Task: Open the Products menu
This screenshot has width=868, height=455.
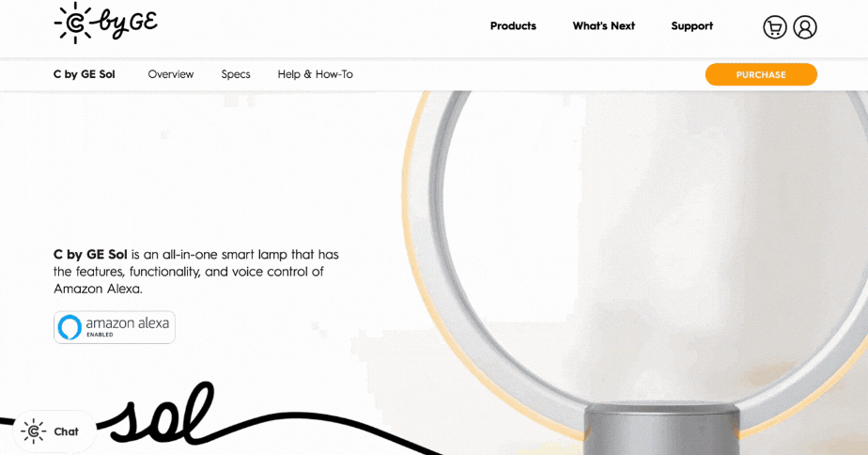Action: (x=513, y=26)
